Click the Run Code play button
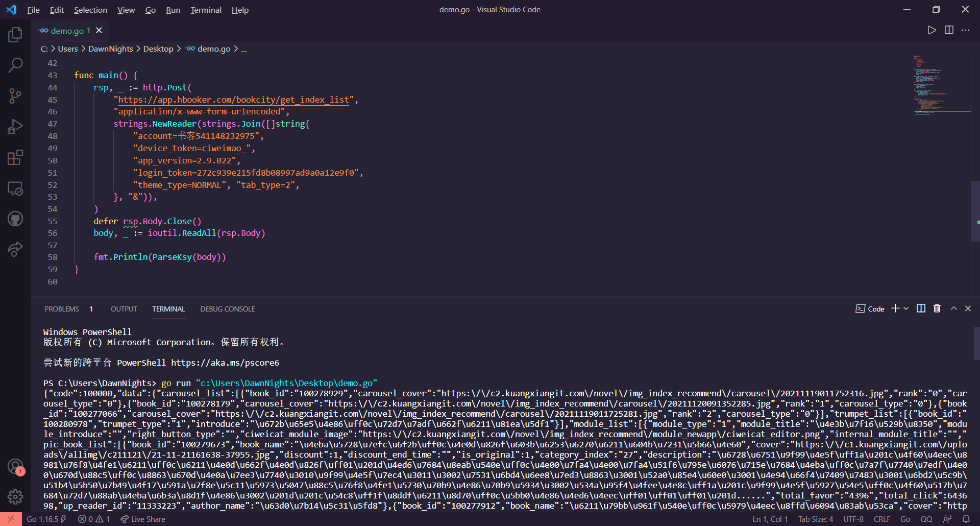Image resolution: width=980 pixels, height=526 pixels. click(932, 30)
